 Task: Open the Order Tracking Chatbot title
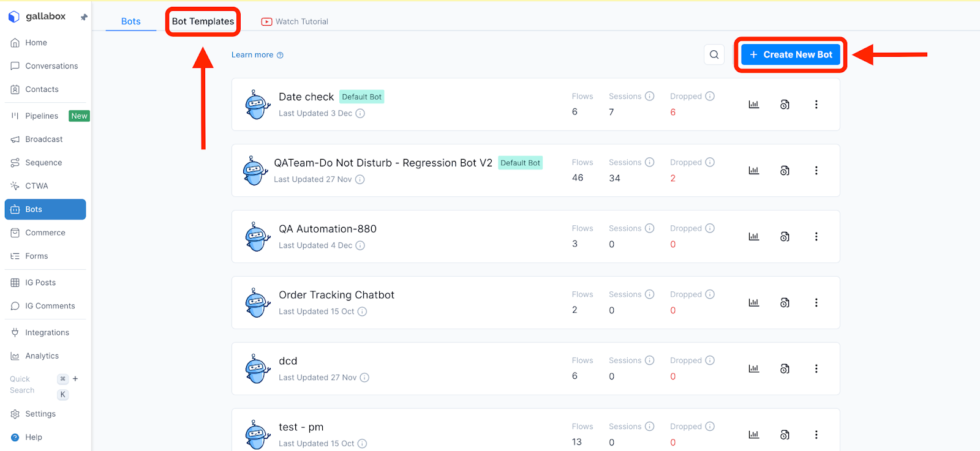click(x=336, y=295)
